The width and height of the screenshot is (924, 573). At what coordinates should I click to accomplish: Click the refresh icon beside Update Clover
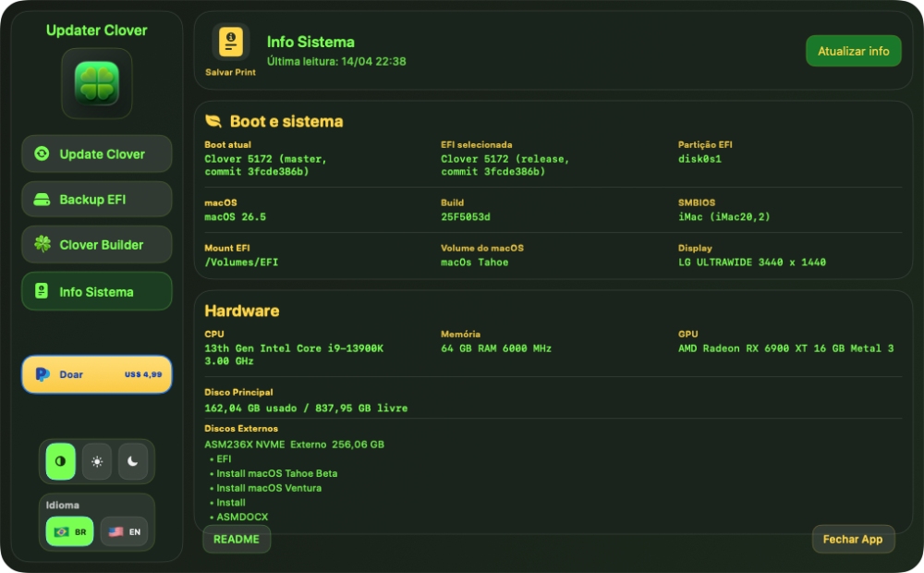(x=42, y=153)
